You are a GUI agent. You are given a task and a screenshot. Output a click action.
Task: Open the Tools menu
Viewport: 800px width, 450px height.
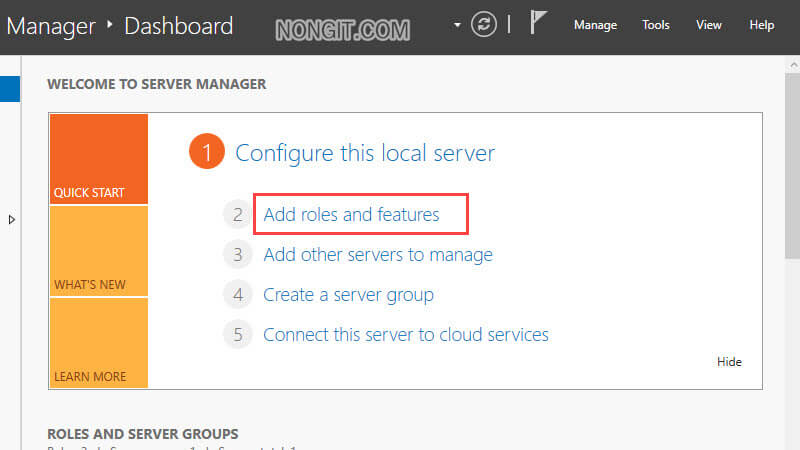(x=656, y=24)
